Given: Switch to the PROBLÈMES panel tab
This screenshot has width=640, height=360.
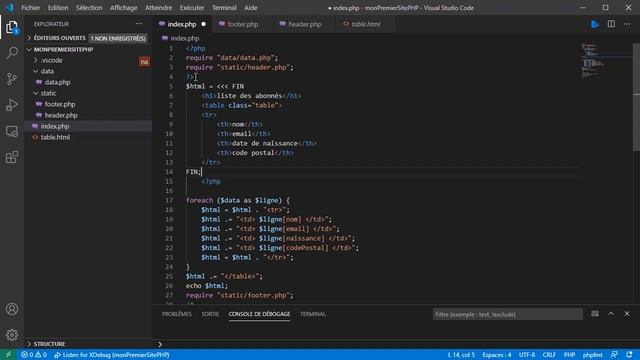Looking at the screenshot, I should click(x=177, y=314).
